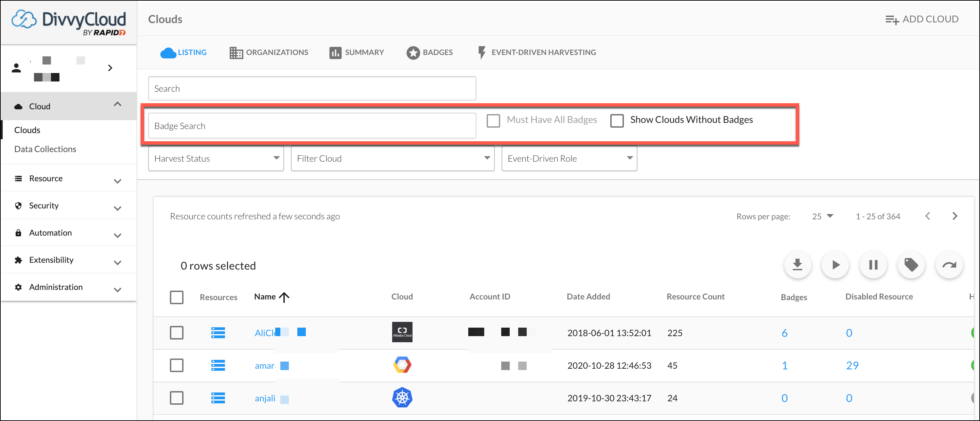Open the Filter Cloud dropdown
This screenshot has height=421, width=980.
[392, 159]
